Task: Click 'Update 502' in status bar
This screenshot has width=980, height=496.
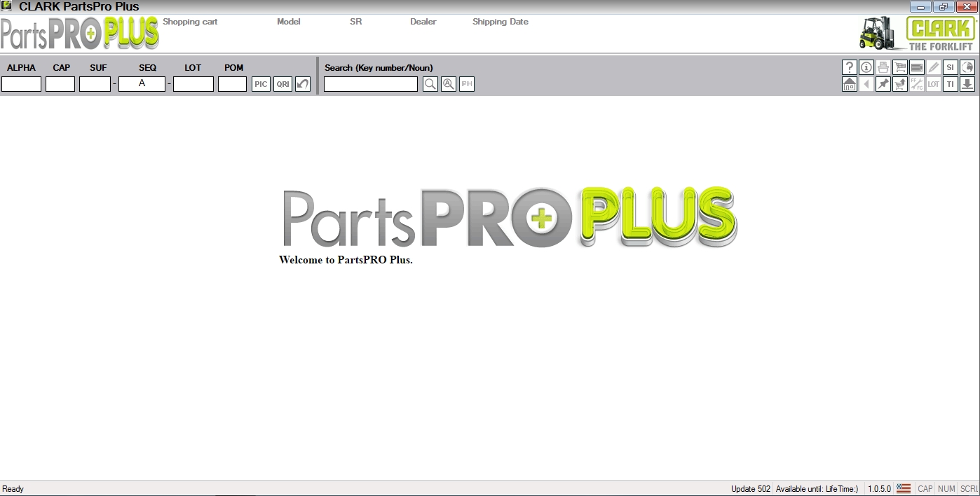Action: click(751, 489)
